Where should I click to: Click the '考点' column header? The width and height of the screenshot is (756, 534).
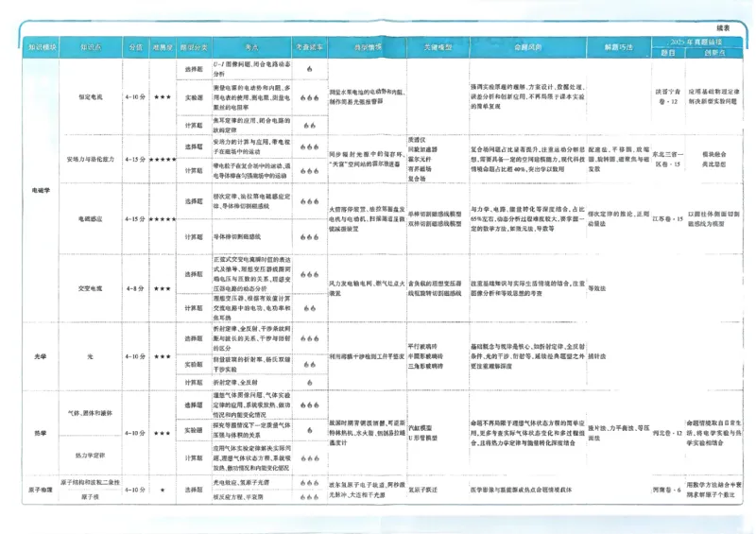(251, 47)
